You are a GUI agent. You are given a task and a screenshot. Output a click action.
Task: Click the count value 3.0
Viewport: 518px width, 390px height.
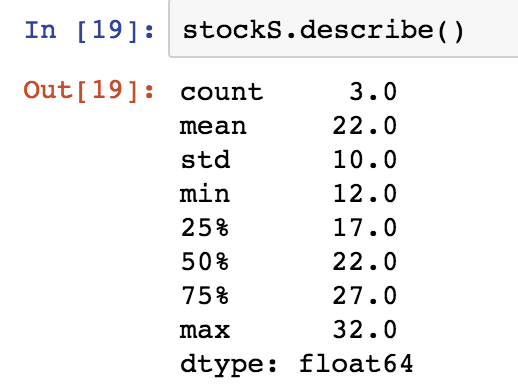[x=373, y=92]
